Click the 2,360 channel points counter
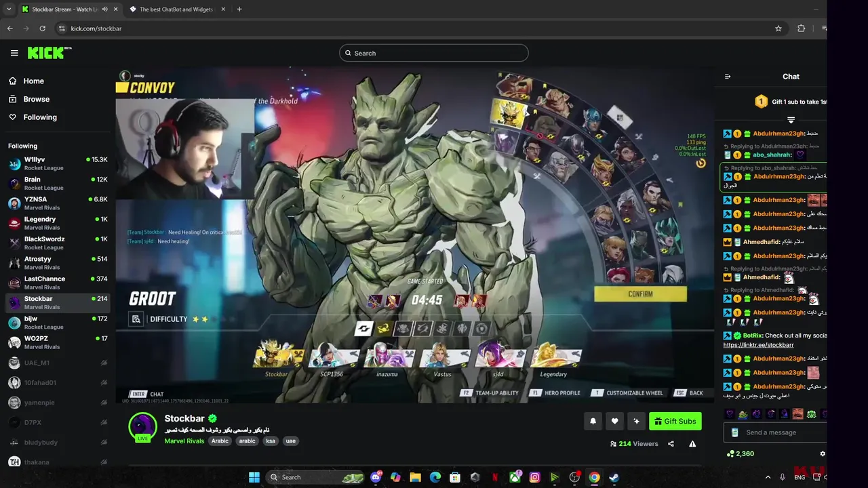Image resolution: width=868 pixels, height=488 pixels. coord(740,453)
